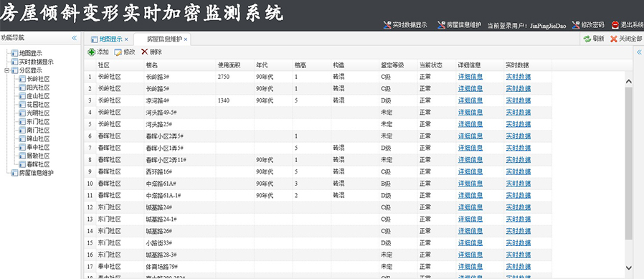This screenshot has width=644, height=279.
Task: Select 光明社区 in the navigation tree
Action: pyautogui.click(x=38, y=113)
